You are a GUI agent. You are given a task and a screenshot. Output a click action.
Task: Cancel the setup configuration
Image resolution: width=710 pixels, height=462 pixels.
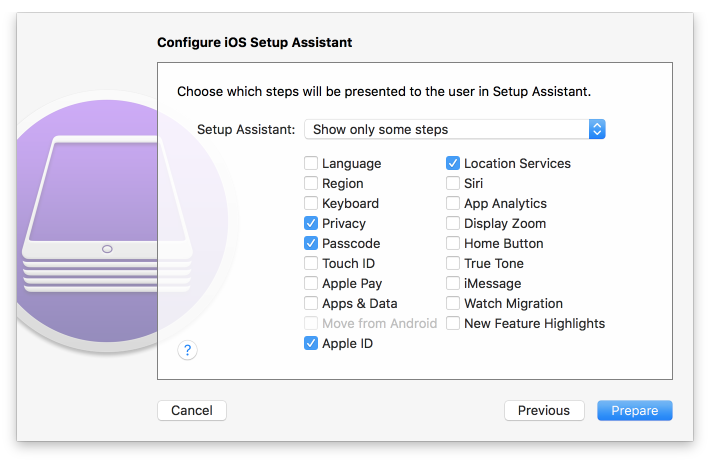(x=192, y=410)
